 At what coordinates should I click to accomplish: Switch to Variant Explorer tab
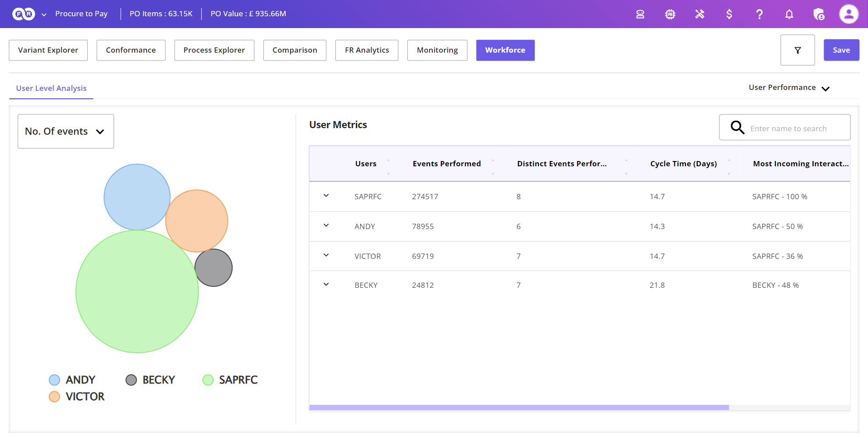point(48,50)
